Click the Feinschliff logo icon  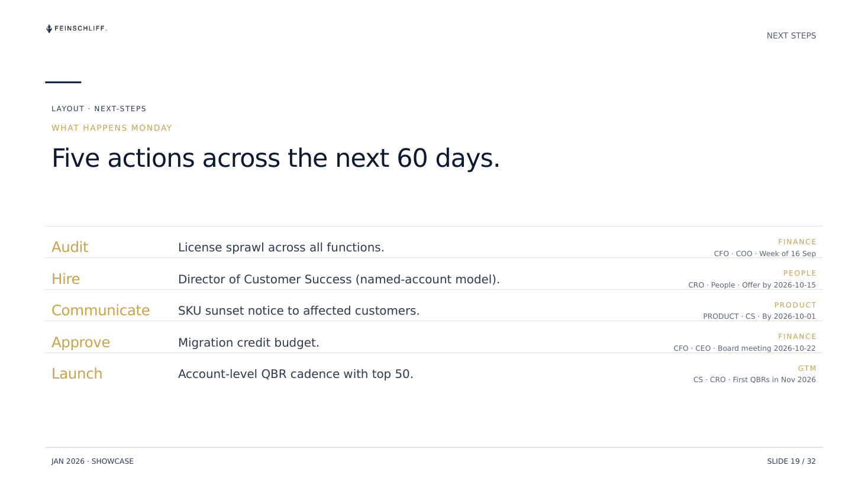click(49, 28)
